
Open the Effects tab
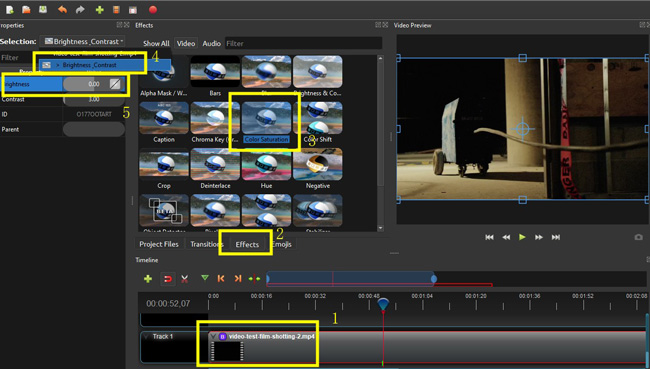[x=247, y=245]
